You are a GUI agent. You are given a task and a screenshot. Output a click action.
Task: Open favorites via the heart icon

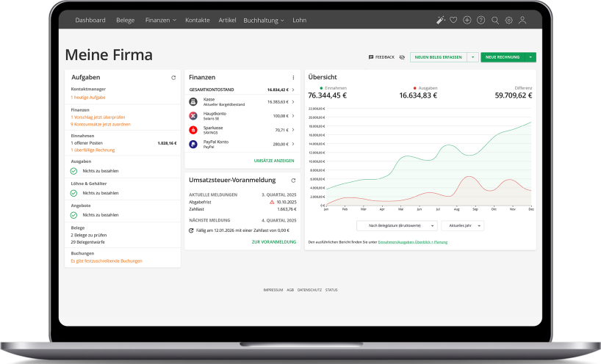453,21
